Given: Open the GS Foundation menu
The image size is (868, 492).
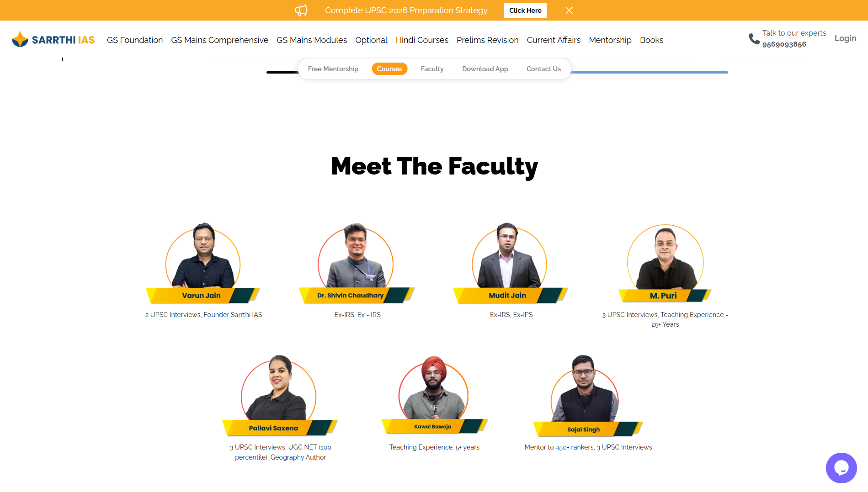Looking at the screenshot, I should (134, 40).
